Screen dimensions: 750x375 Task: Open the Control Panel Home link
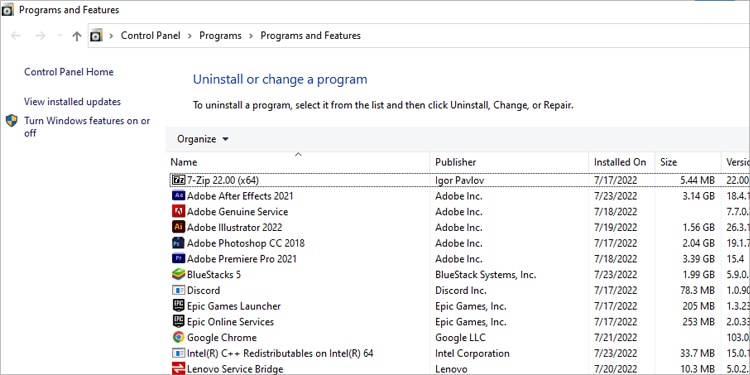click(x=69, y=72)
